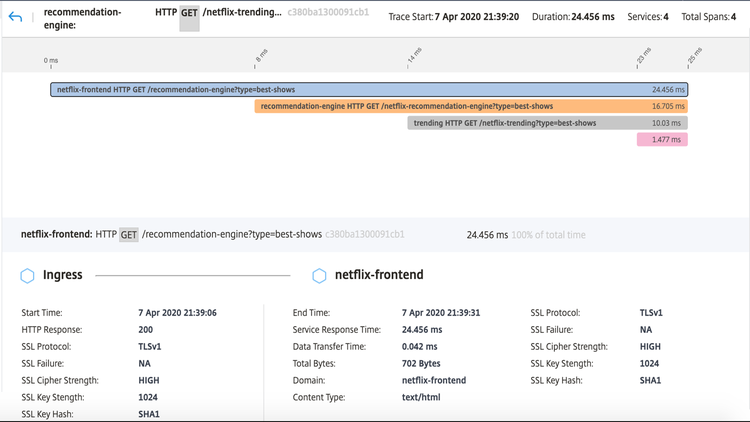750x422 pixels.
Task: Click the 25 ms timeline marker
Action: (x=695, y=55)
